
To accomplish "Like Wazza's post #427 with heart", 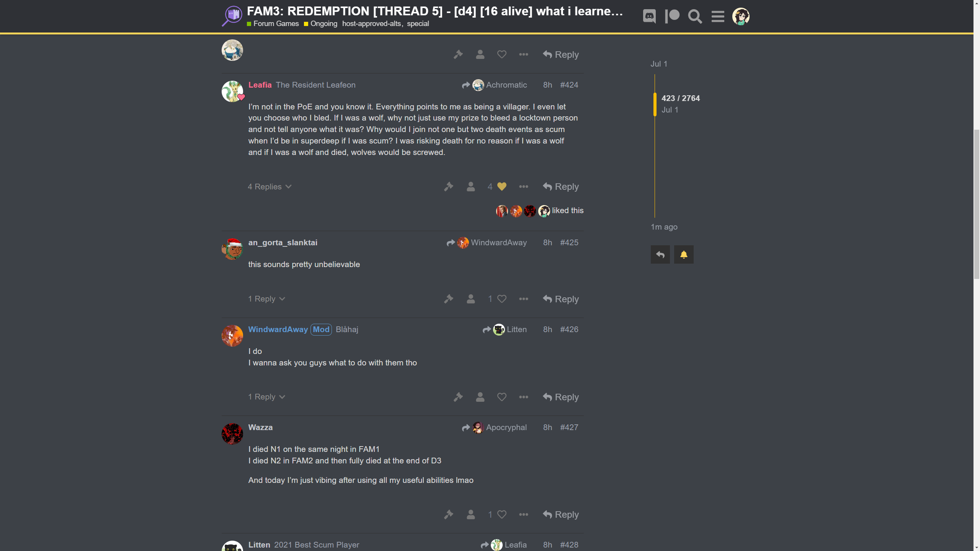I will pos(502,515).
